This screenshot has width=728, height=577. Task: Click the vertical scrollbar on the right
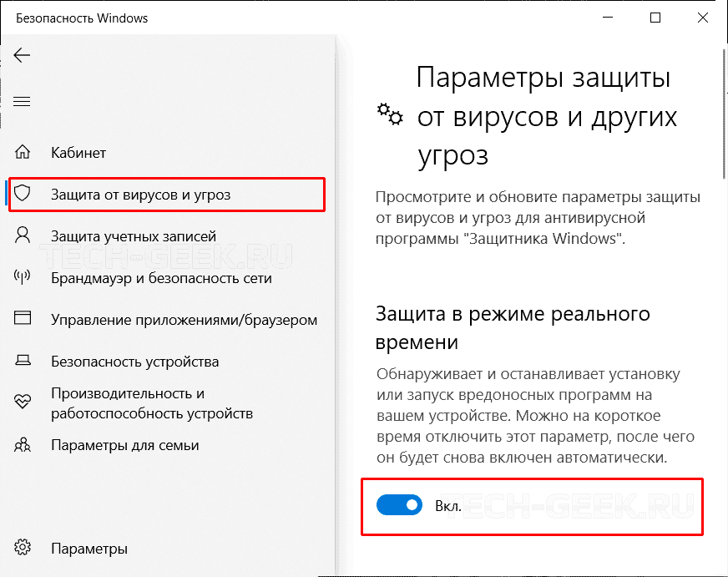tap(723, 117)
